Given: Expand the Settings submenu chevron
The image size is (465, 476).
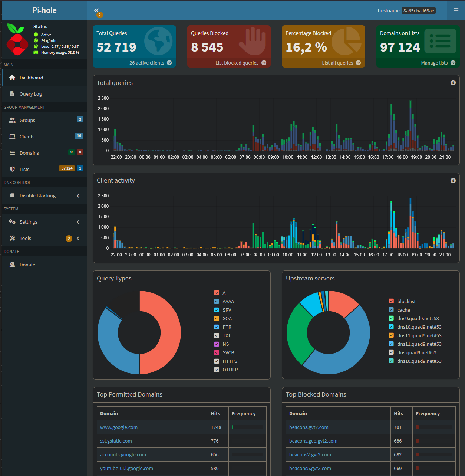Looking at the screenshot, I should click(78, 222).
